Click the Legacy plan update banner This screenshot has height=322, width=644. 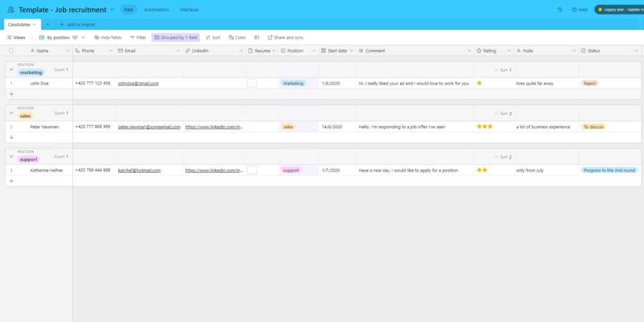(x=620, y=10)
